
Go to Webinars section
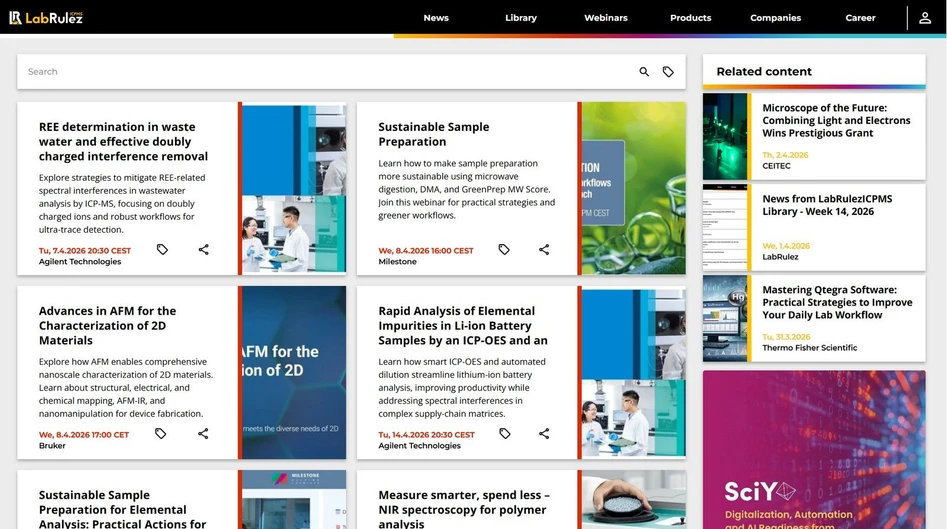coord(606,18)
